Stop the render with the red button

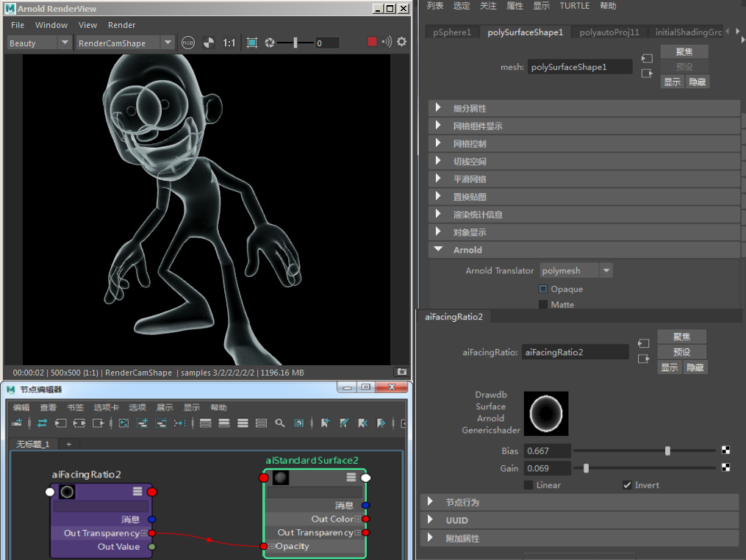point(372,42)
